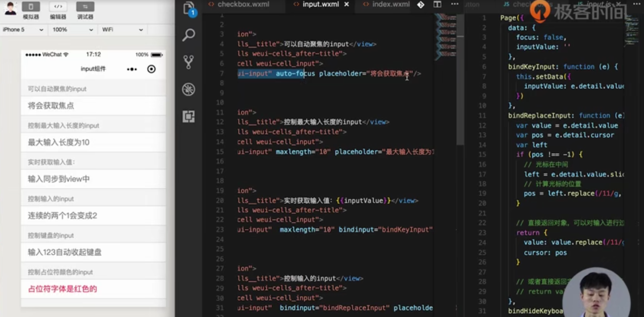
Task: Open the three-dot menu in the simulator's mini program header
Action: (x=132, y=69)
